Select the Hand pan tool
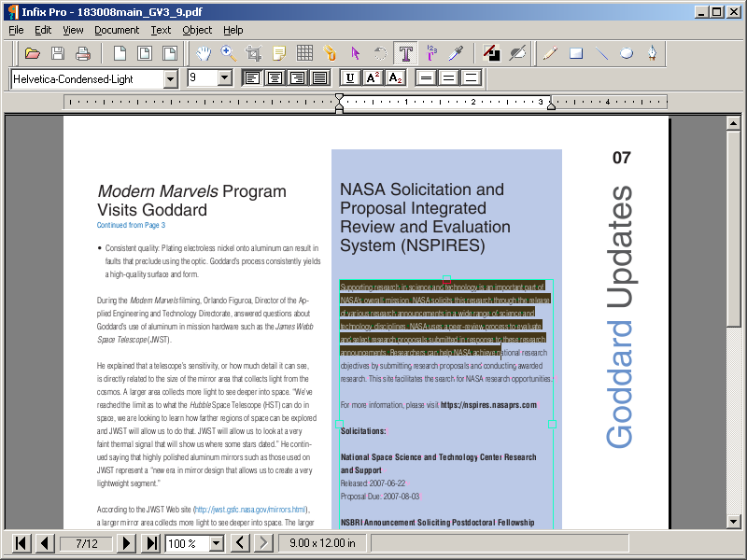The image size is (747, 560). [x=204, y=53]
